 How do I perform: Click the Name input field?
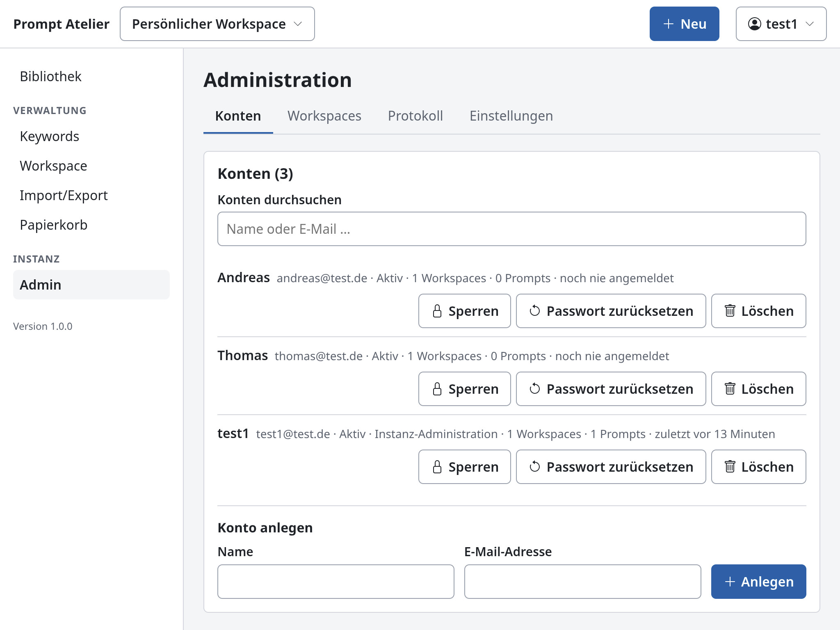pyautogui.click(x=336, y=582)
